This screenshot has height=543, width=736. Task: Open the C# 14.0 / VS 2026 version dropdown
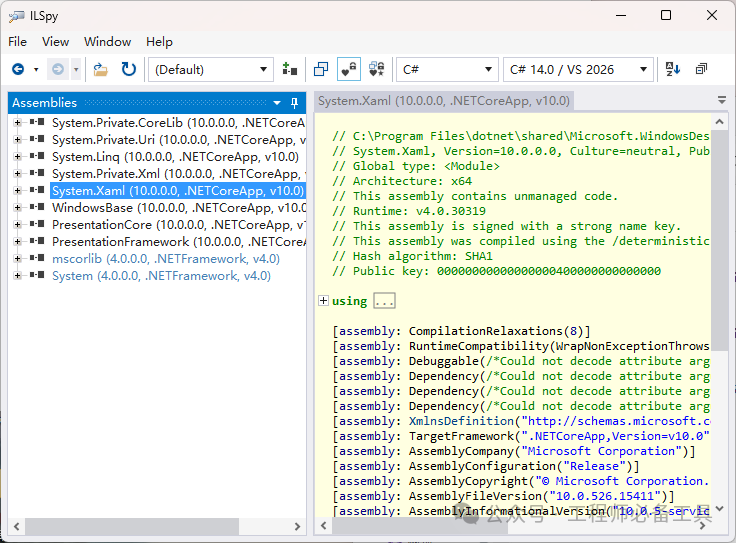[579, 69]
